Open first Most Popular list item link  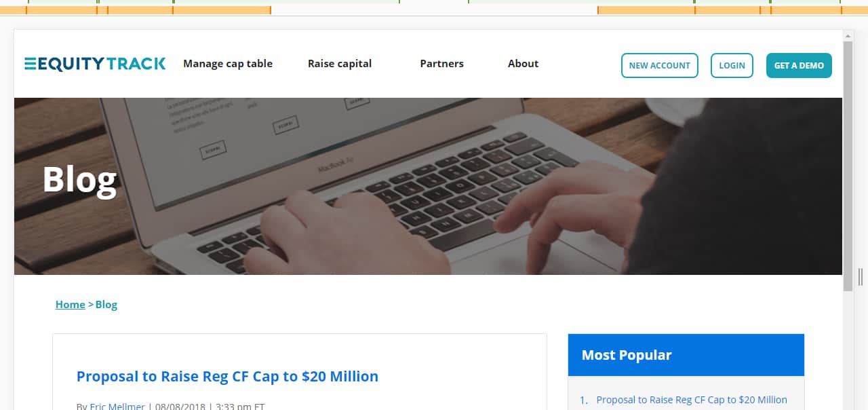692,400
